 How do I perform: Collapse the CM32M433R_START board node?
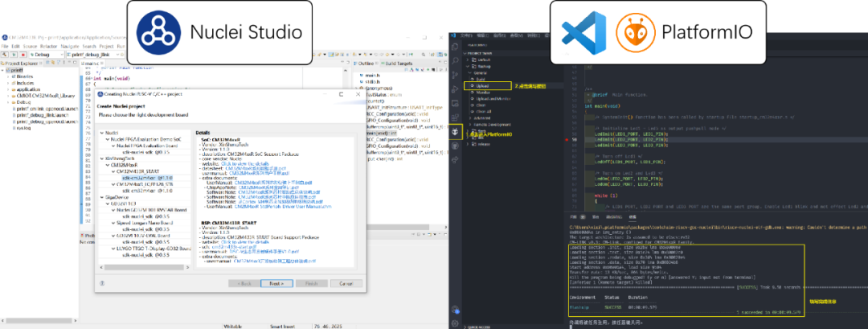coord(113,171)
